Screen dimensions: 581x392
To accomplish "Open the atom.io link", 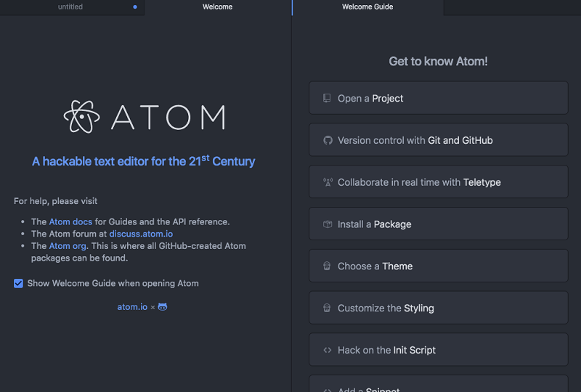I will point(132,307).
